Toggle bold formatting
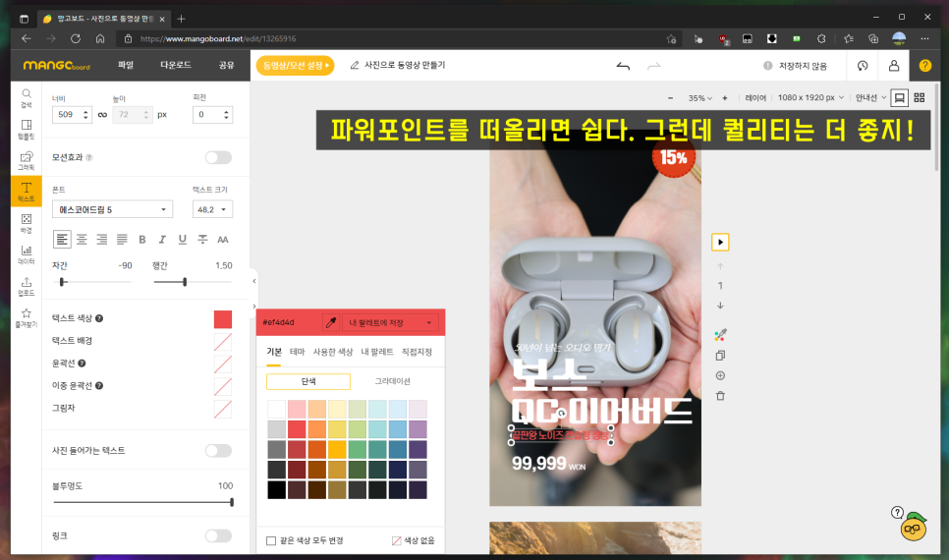 tap(142, 239)
